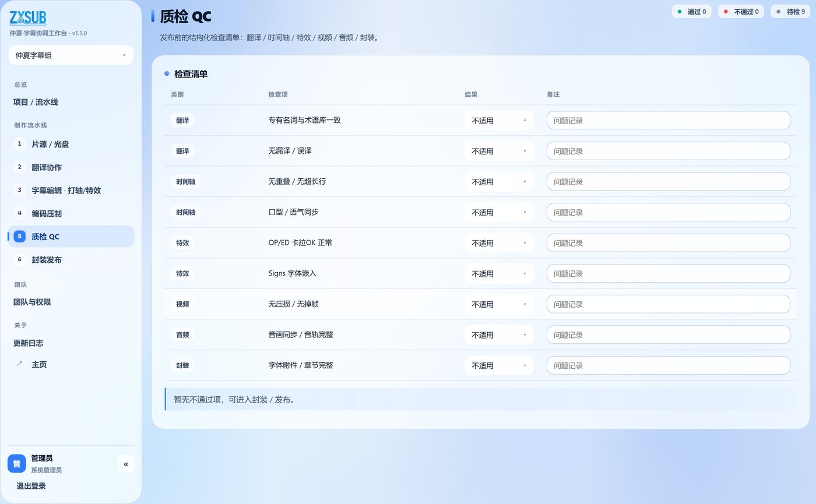Open result dropdown for 专有名词与术语库一致

point(499,121)
